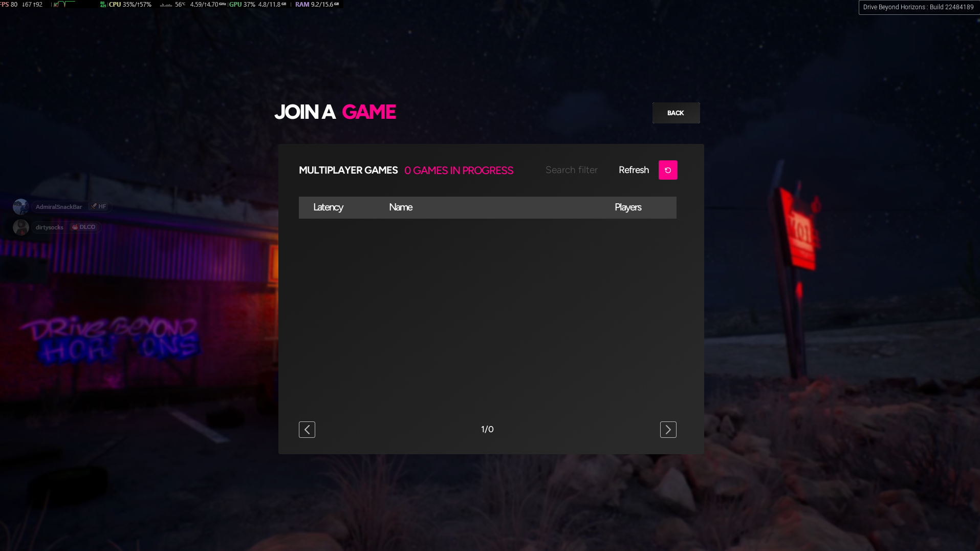The height and width of the screenshot is (551, 980).
Task: Click the HF tag badge
Action: pyautogui.click(x=98, y=206)
